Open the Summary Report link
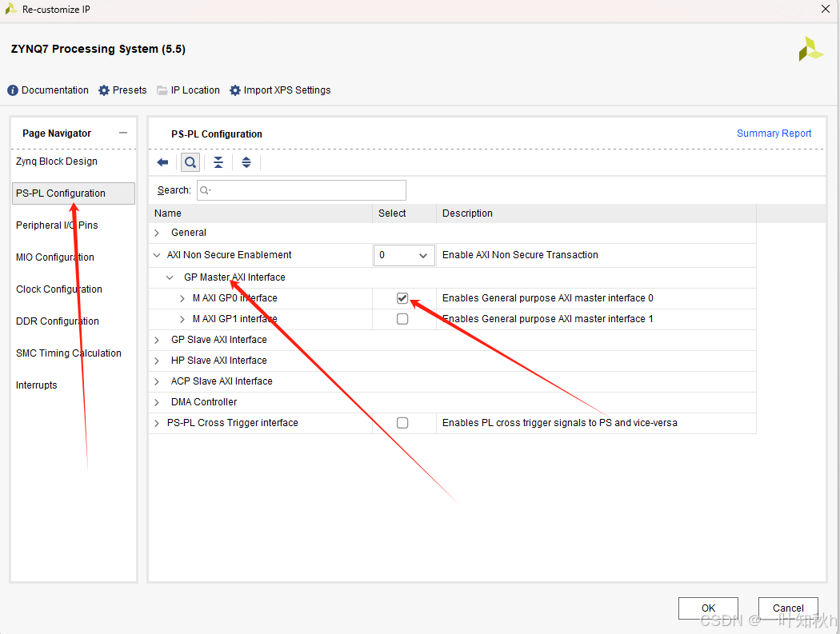 tap(774, 134)
